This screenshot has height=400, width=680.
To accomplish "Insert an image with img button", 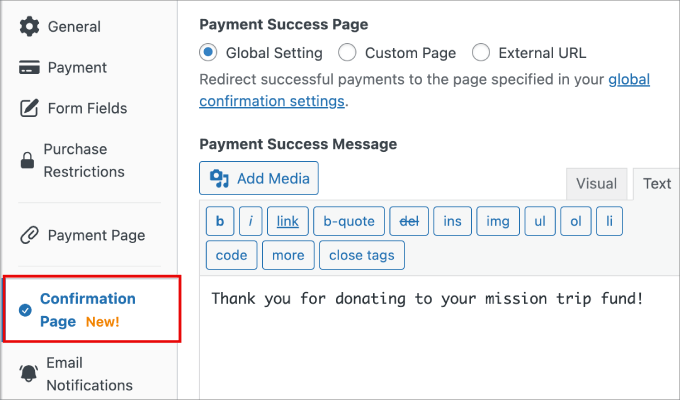I will tap(498, 220).
